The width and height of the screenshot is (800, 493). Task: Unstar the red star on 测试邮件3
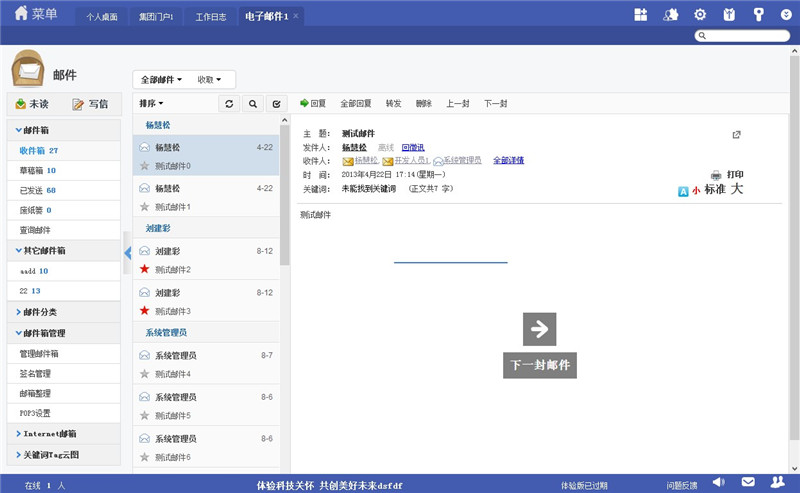click(144, 310)
